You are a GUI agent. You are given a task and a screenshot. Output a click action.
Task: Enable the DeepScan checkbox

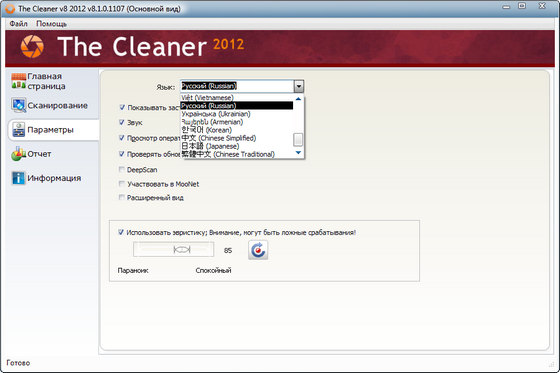point(122,169)
